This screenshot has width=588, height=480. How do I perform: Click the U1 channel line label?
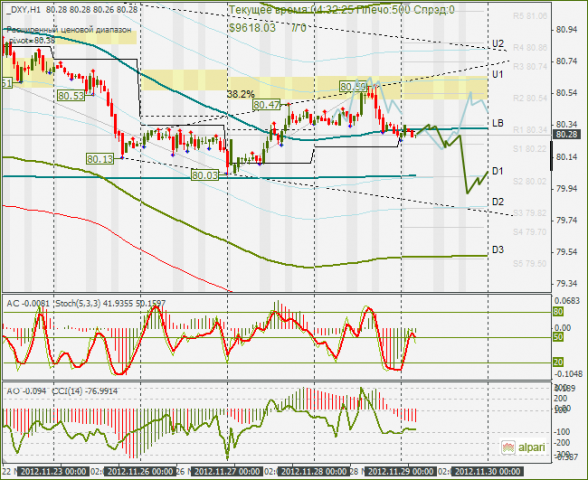pos(497,75)
